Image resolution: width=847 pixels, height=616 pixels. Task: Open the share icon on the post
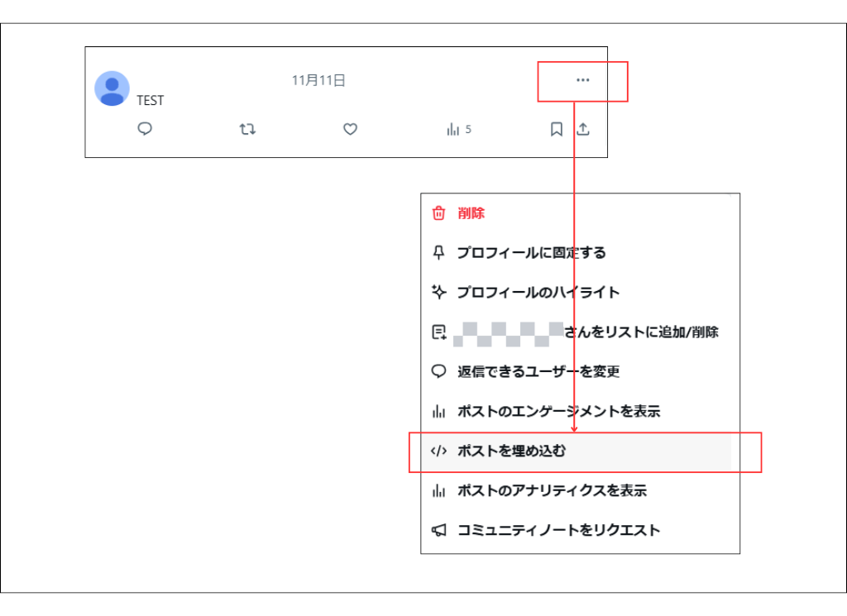583,130
